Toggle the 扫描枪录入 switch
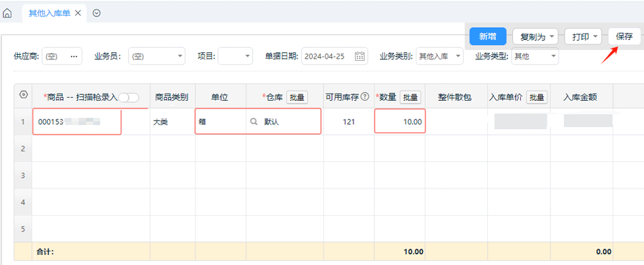Screen dimensions: 644x265 [x=129, y=98]
